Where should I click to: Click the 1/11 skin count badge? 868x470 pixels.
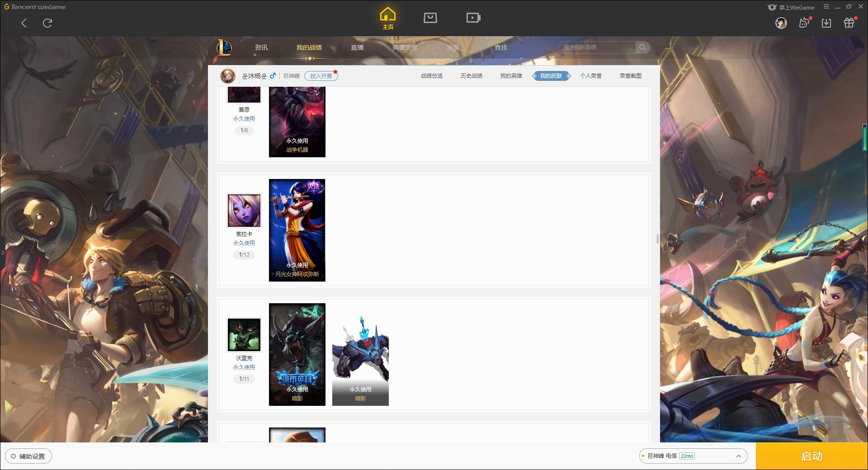tap(244, 379)
